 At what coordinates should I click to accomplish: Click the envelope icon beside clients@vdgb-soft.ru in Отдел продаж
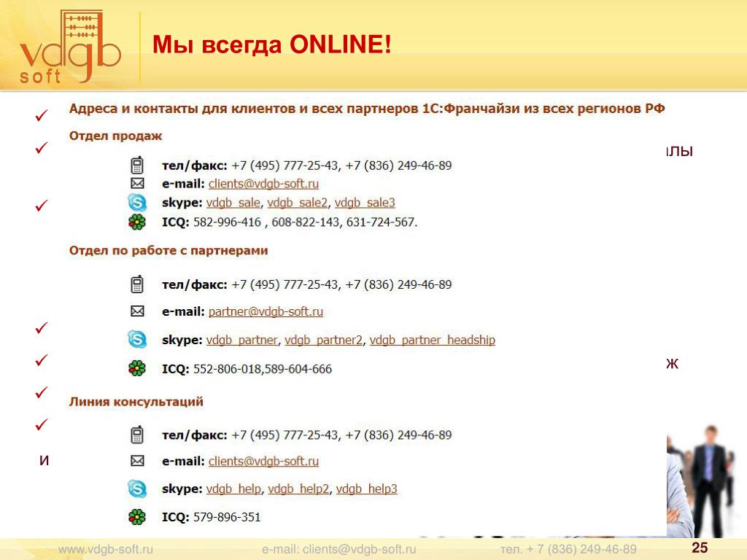point(137,183)
